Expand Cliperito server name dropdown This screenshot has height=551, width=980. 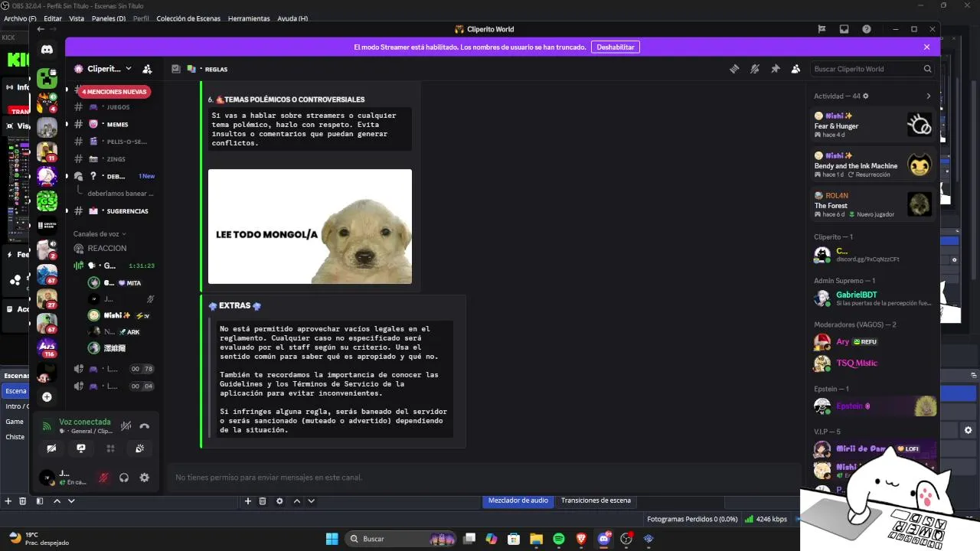pos(128,69)
